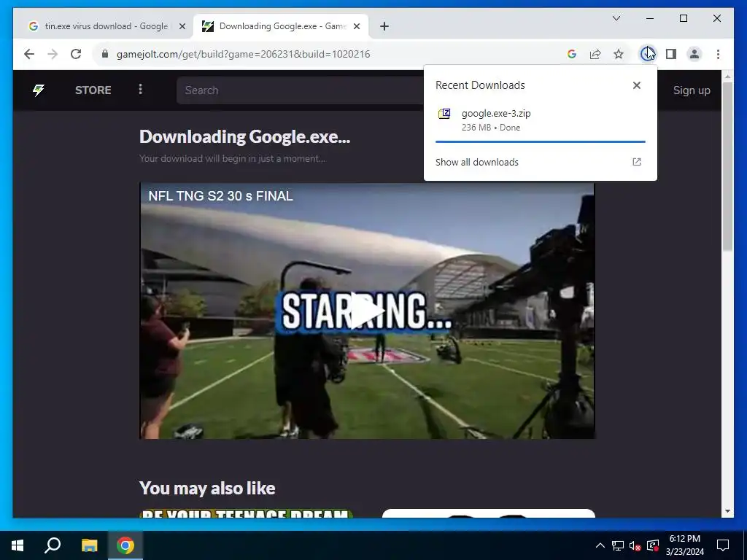Play the NFL TNG video
The image size is (747, 560).
[x=367, y=311]
